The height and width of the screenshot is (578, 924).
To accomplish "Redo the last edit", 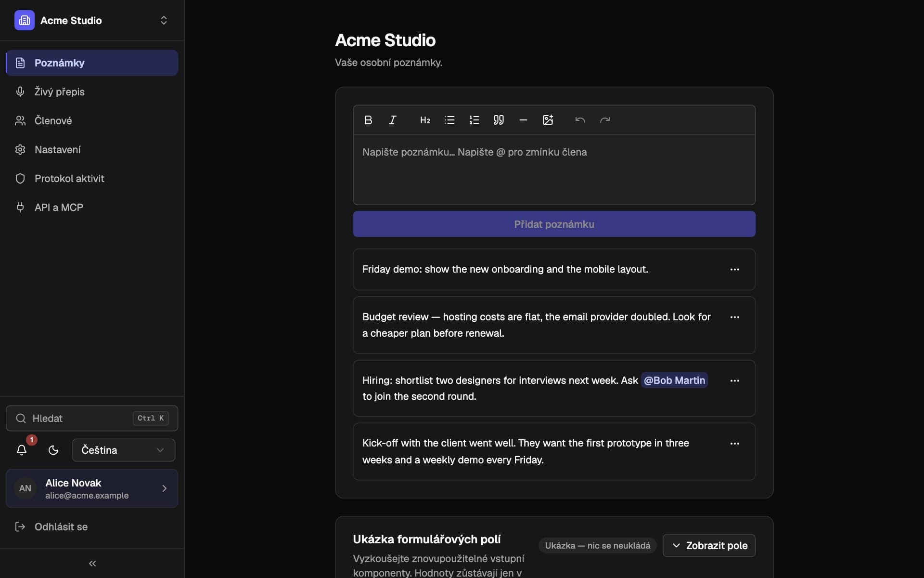I will click(x=605, y=120).
